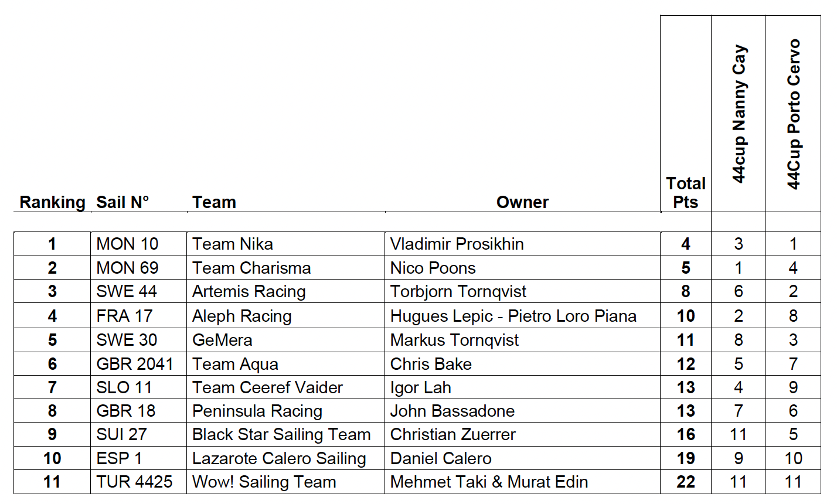Click the Lazarote Calero Sailing team

tap(279, 458)
